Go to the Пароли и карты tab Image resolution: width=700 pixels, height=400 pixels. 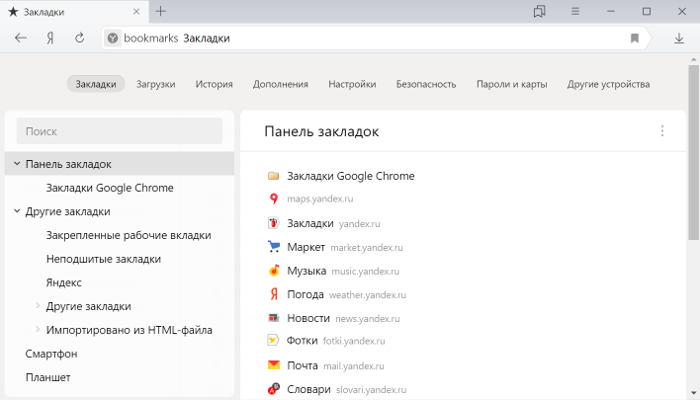(x=511, y=84)
